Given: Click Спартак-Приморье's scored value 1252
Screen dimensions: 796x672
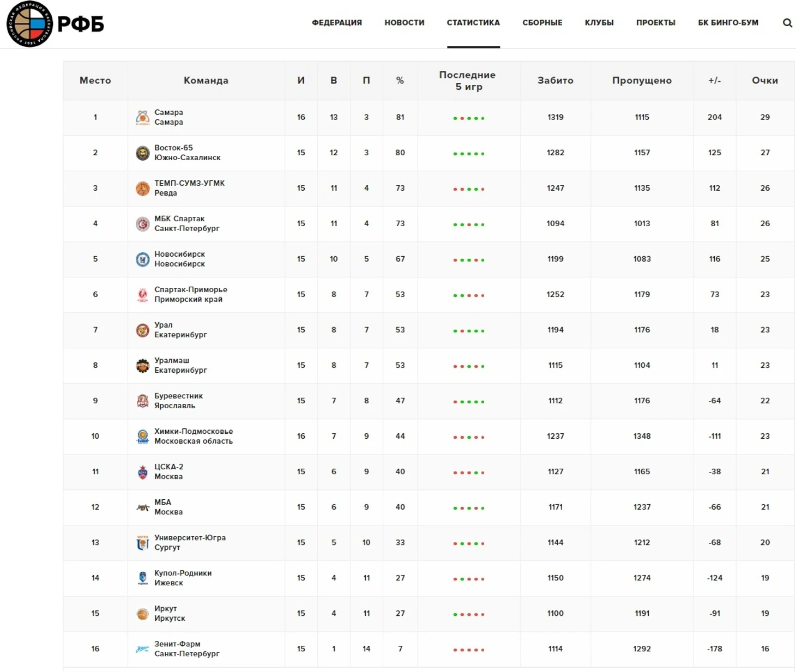Looking at the screenshot, I should point(556,294).
